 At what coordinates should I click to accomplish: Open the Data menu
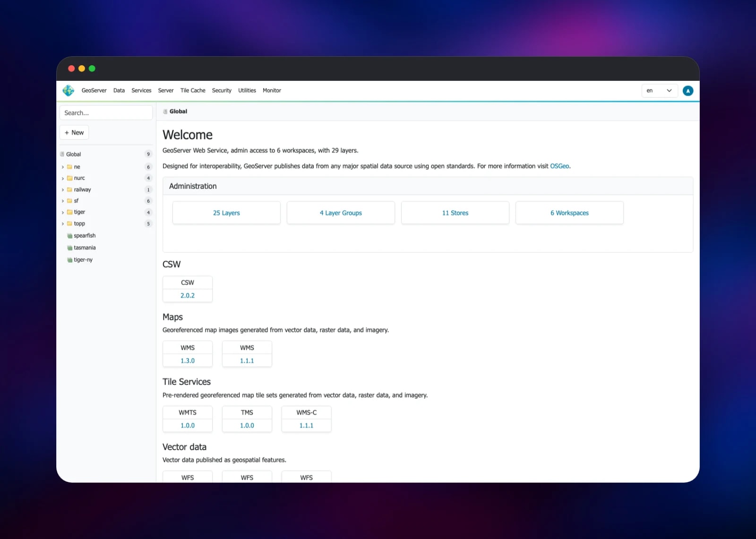pyautogui.click(x=119, y=90)
